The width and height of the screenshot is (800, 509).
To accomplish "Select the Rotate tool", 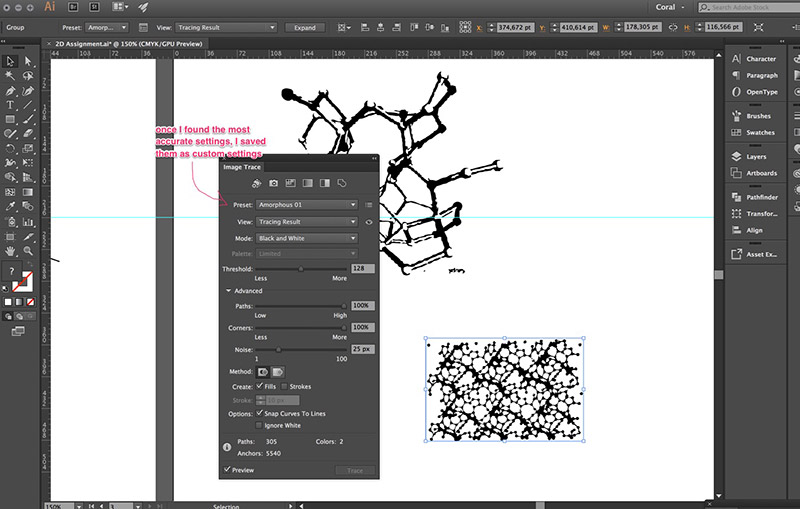I will pos(10,148).
